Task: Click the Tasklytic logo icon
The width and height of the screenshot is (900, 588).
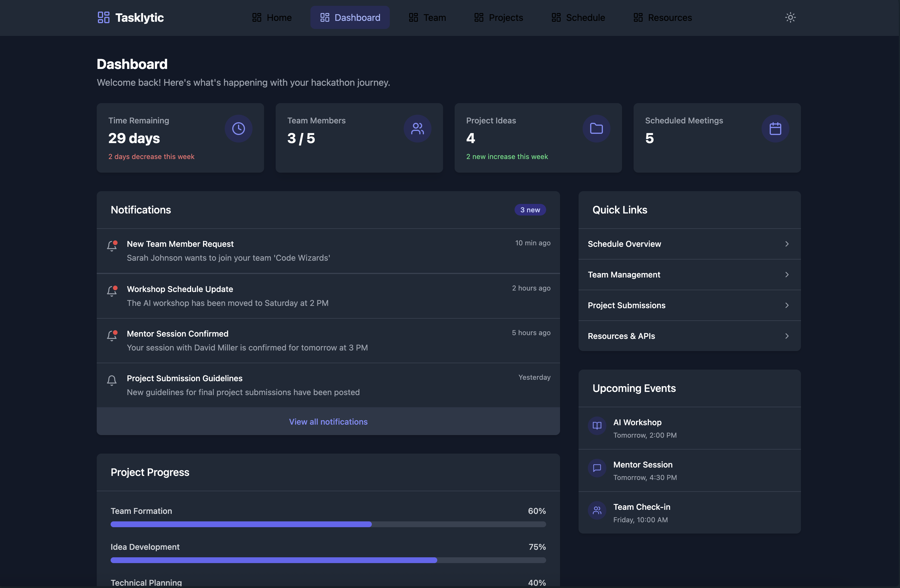Action: [x=104, y=17]
